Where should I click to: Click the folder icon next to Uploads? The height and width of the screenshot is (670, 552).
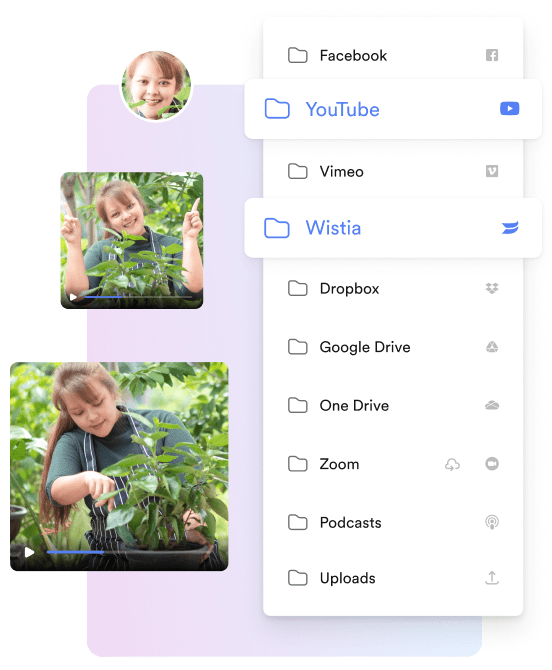297,578
